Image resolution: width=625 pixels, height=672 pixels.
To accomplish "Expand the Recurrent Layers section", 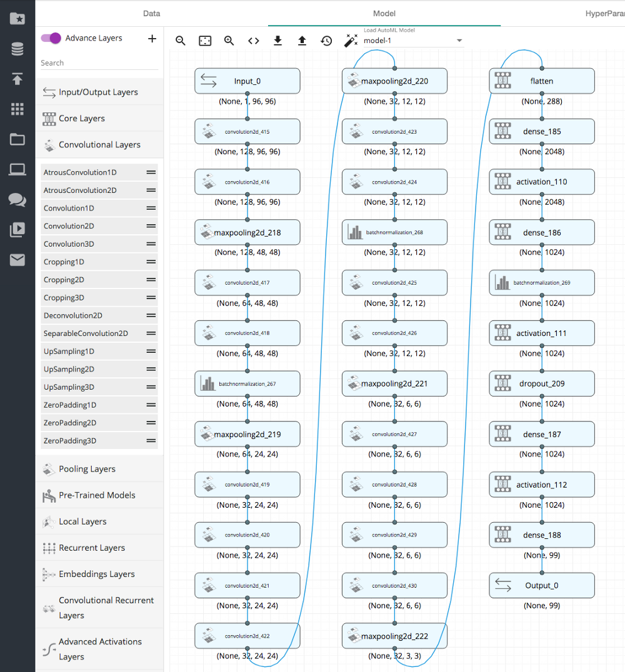I will [92, 548].
